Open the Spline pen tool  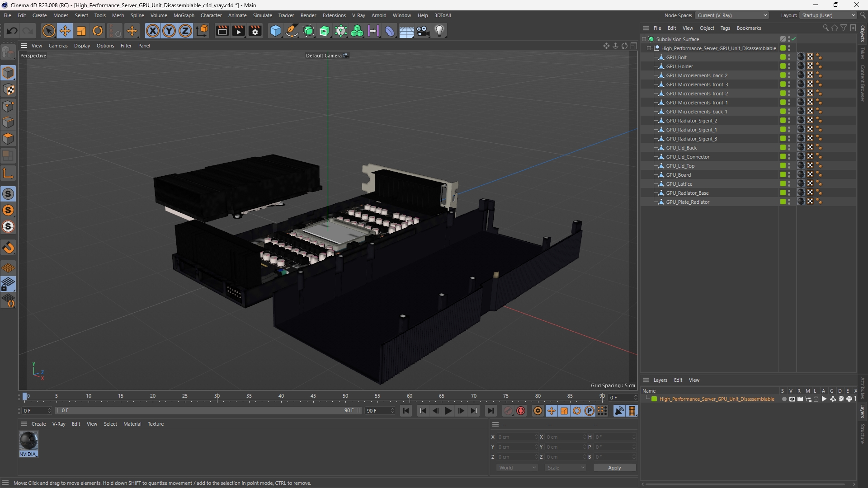pyautogui.click(x=292, y=31)
